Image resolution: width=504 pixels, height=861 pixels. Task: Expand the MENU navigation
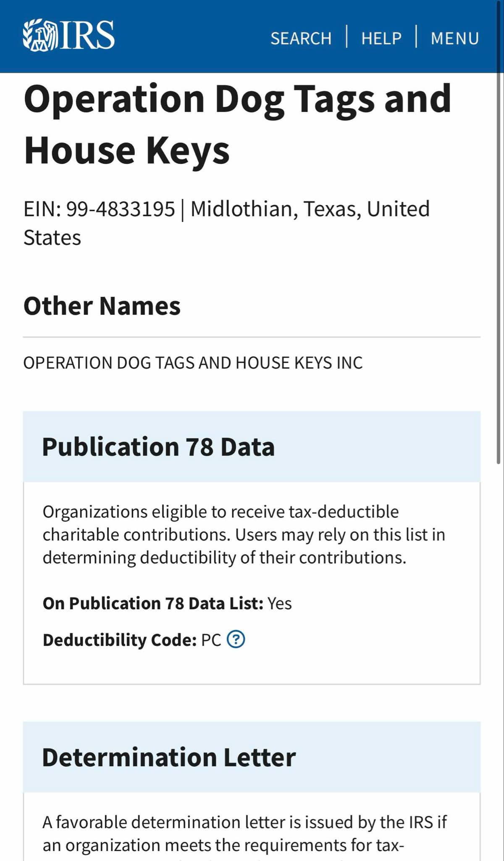coord(455,38)
